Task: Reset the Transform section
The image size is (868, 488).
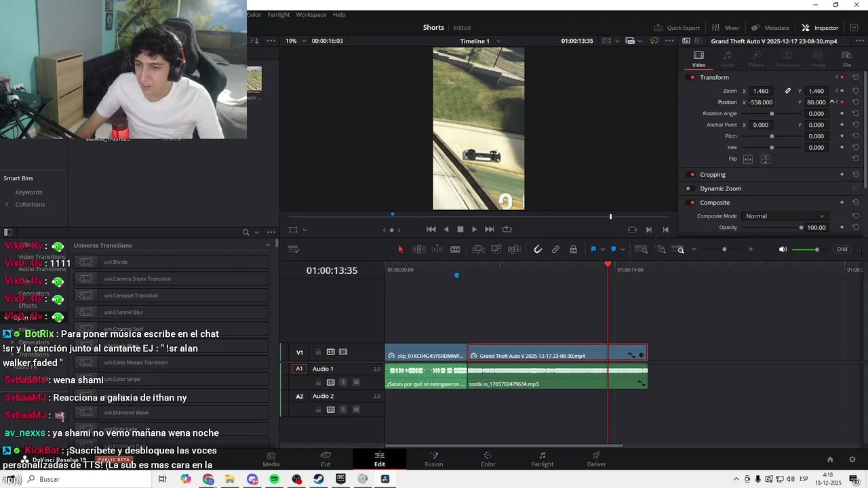Action: (x=856, y=77)
